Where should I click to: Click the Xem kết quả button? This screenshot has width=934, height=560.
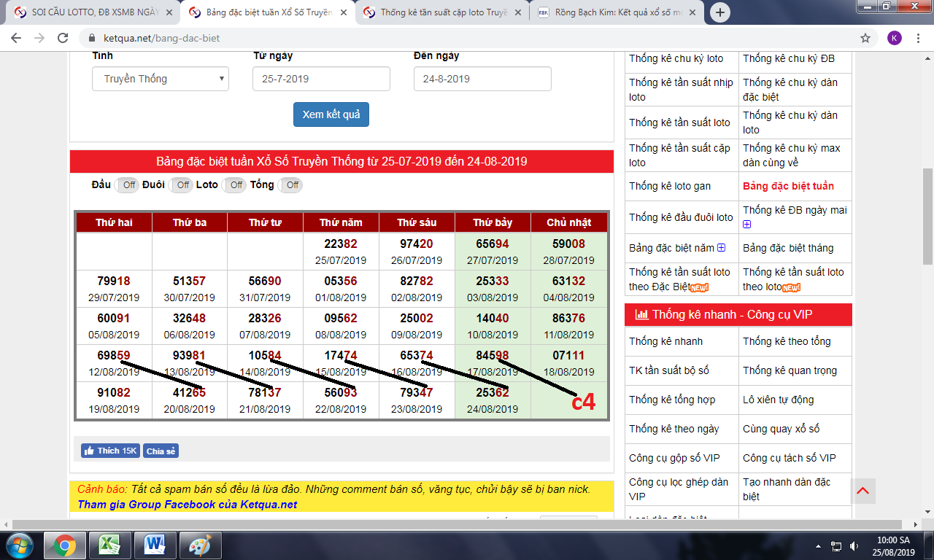(331, 114)
